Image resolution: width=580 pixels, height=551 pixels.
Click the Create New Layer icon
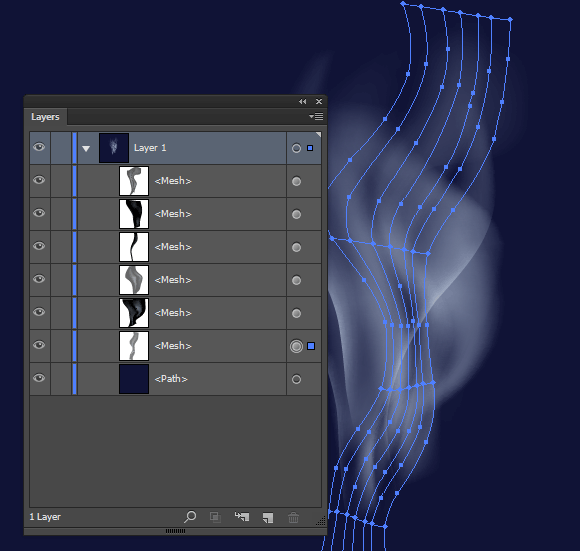point(268,517)
